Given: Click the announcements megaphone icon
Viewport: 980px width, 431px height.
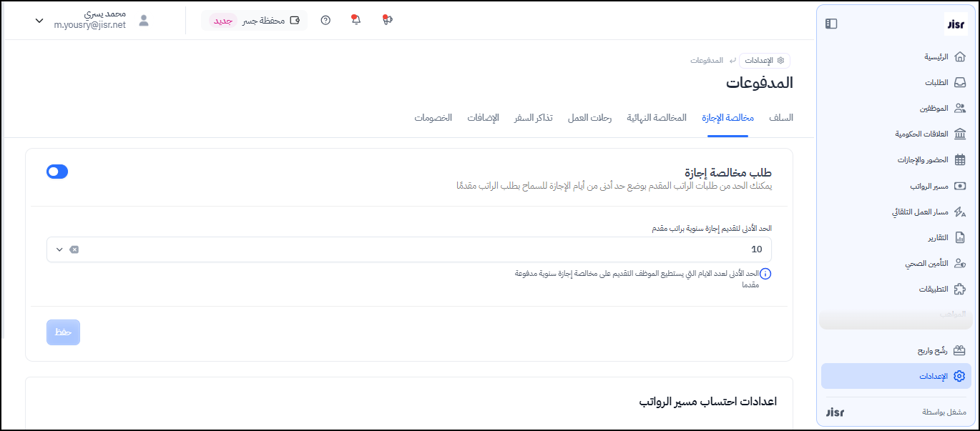Looking at the screenshot, I should [387, 20].
